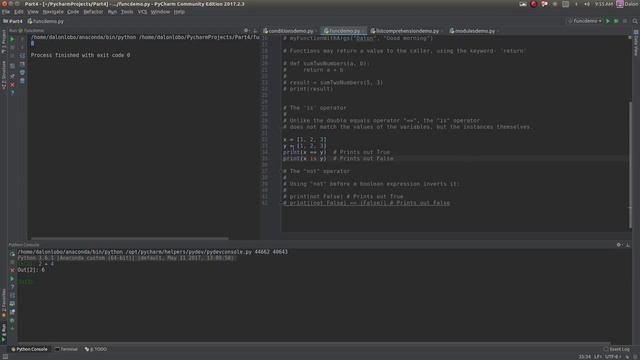The width and height of the screenshot is (640, 360).
Task: Open the Help menu
Action: point(179,12)
